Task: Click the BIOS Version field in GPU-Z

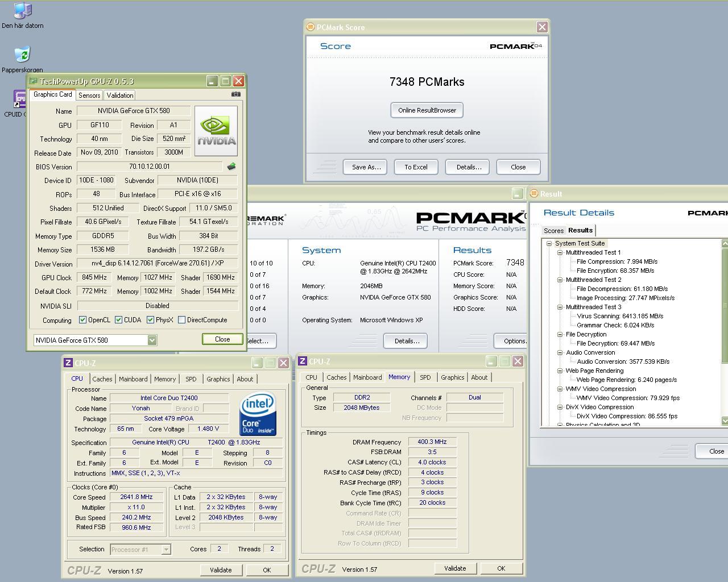Action: tap(150, 167)
